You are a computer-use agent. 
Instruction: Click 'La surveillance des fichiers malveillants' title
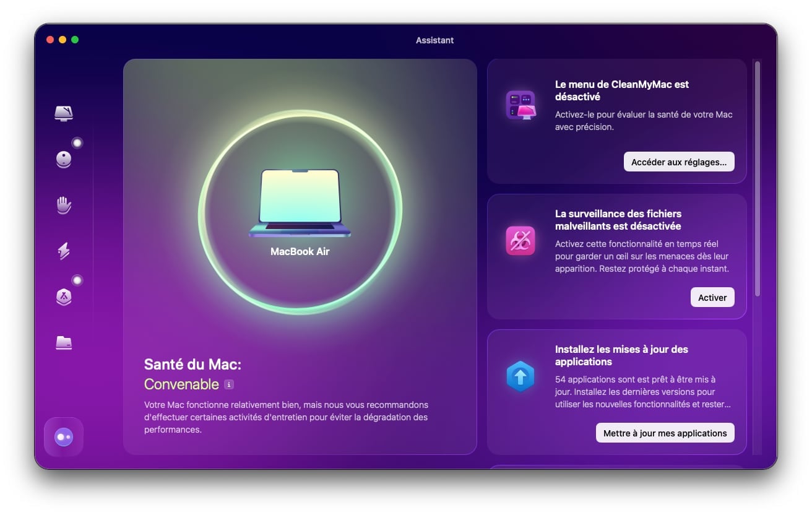pos(618,220)
